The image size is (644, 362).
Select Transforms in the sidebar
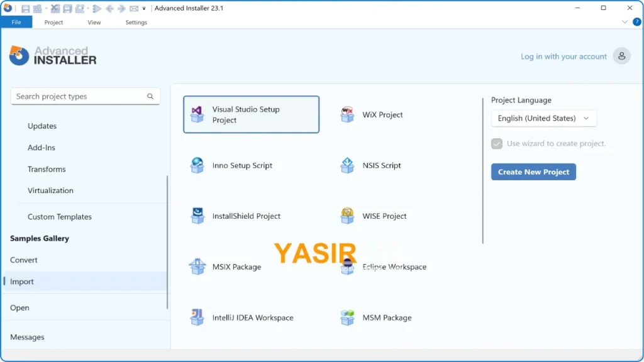[x=47, y=169]
